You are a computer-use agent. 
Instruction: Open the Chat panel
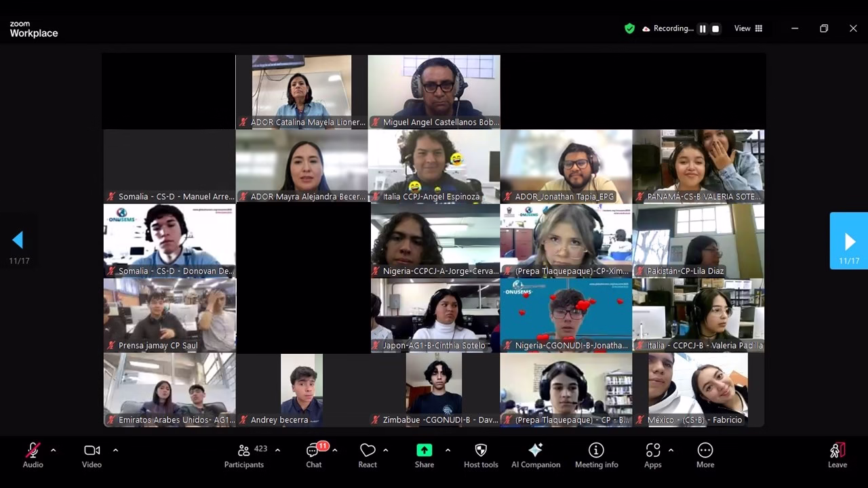coord(314,455)
